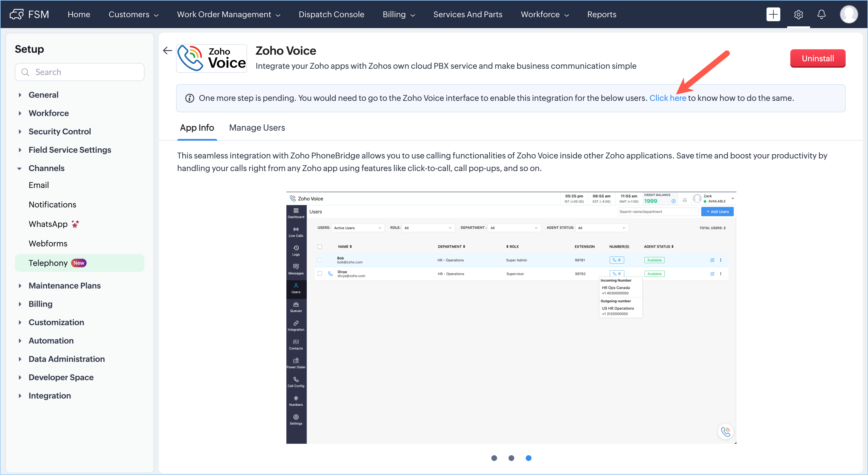Select the second carousel dot

tap(511, 458)
